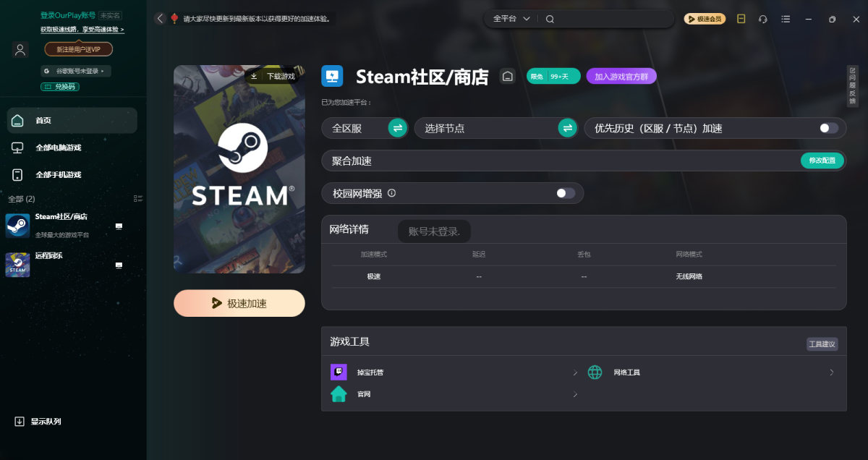Click the user avatar icon in sidebar

[20, 49]
